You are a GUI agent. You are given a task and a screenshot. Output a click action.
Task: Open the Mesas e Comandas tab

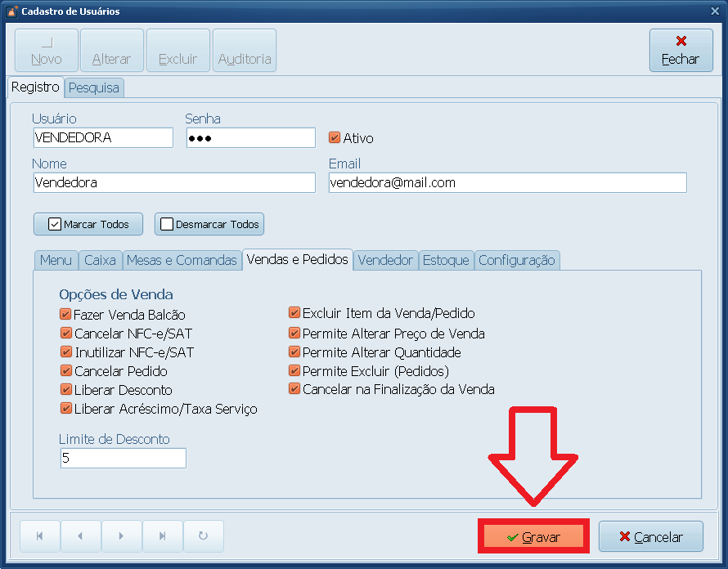pyautogui.click(x=182, y=260)
